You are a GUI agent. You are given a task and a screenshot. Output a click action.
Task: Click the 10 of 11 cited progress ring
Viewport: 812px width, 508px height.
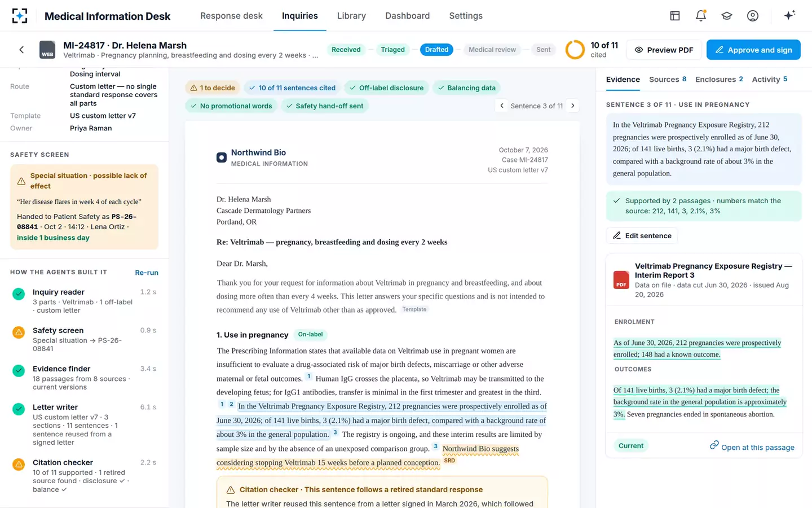pos(575,50)
